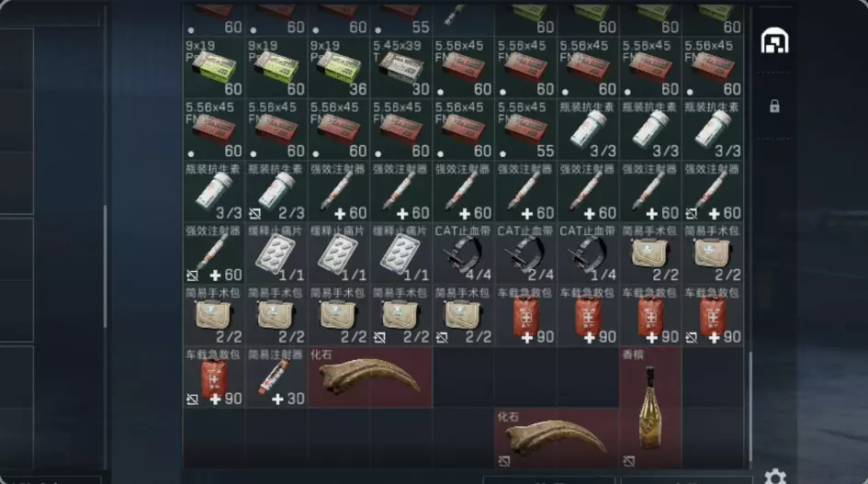Image resolution: width=868 pixels, height=484 pixels.
Task: Select the CAT止血带 with 4/4 uses
Action: pyautogui.click(x=464, y=254)
